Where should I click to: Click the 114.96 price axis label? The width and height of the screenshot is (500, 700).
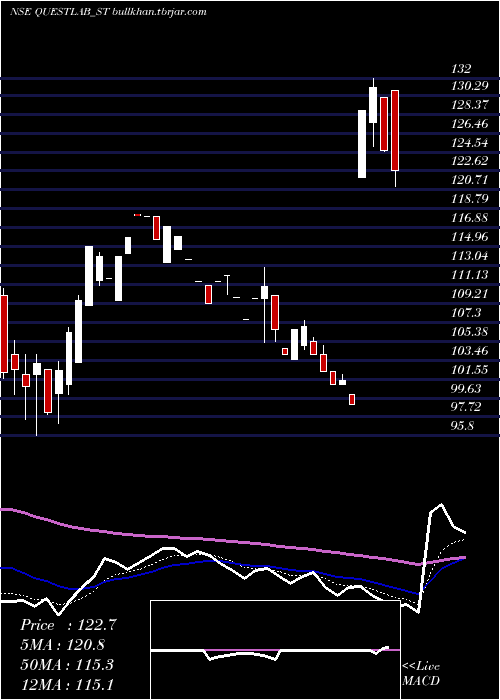470,237
